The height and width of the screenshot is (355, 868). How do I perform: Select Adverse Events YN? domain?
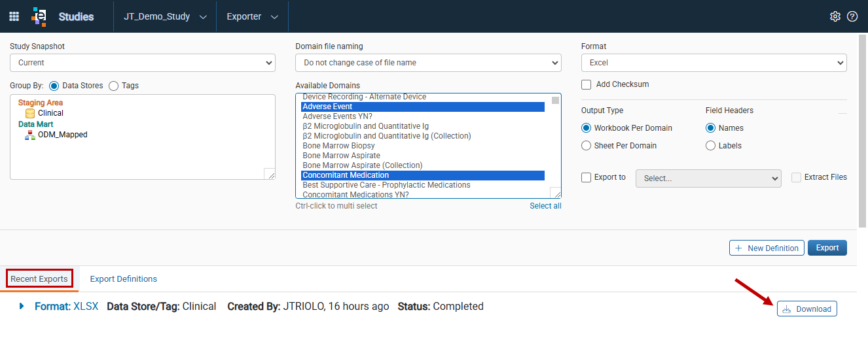423,116
